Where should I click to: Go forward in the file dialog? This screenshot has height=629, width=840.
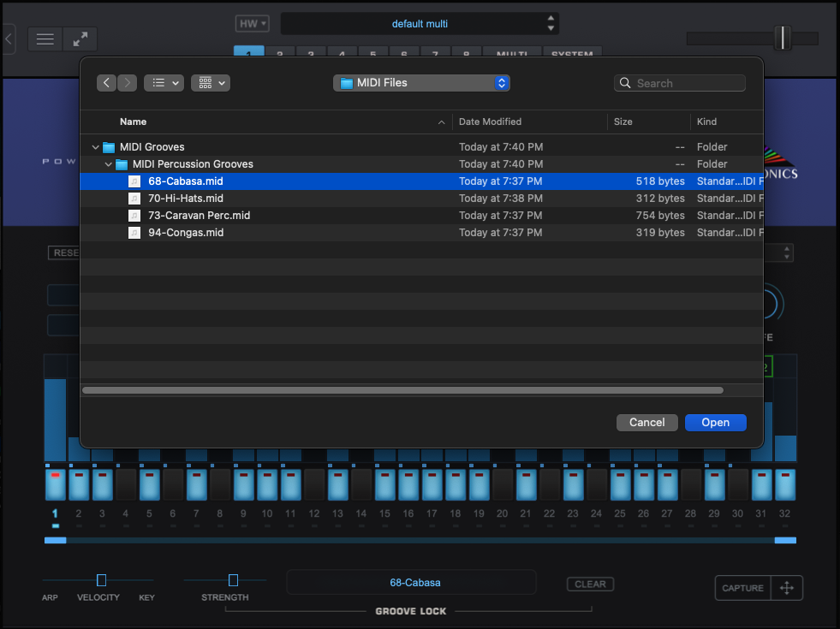[127, 83]
